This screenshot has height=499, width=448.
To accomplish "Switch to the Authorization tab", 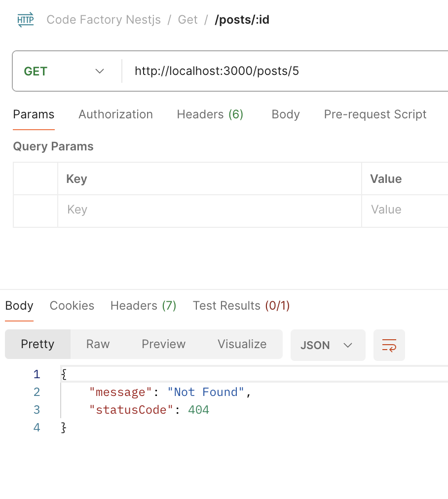I will [x=115, y=114].
